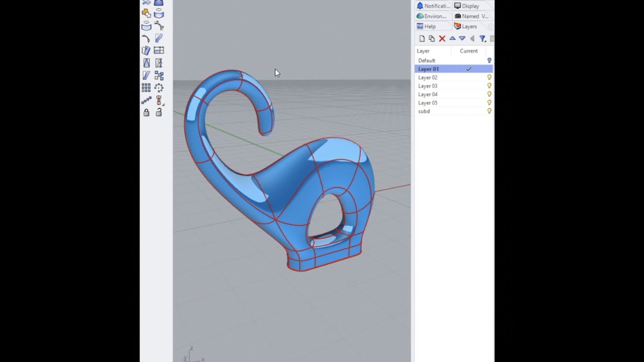Pick the curved arrow curve tool icon
Image resolution: width=644 pixels, height=362 pixels.
click(146, 38)
